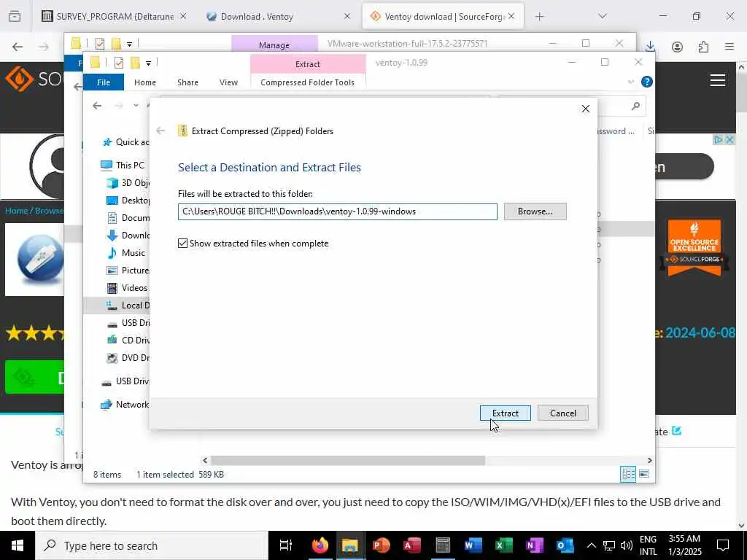The width and height of the screenshot is (747, 560).
Task: Click the taskbar search box
Action: point(152,545)
